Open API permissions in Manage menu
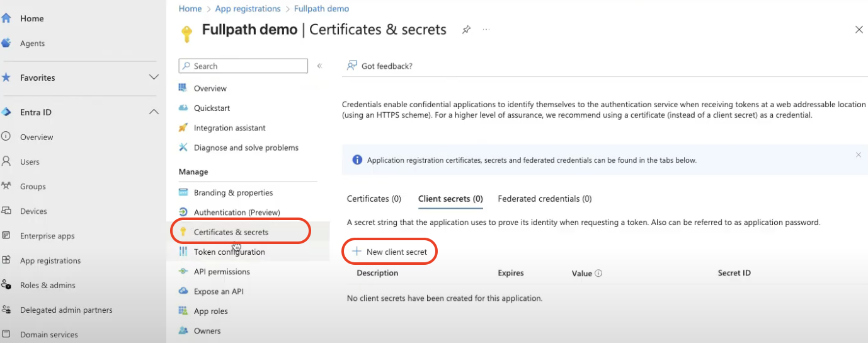The height and width of the screenshot is (343, 868). [x=221, y=272]
